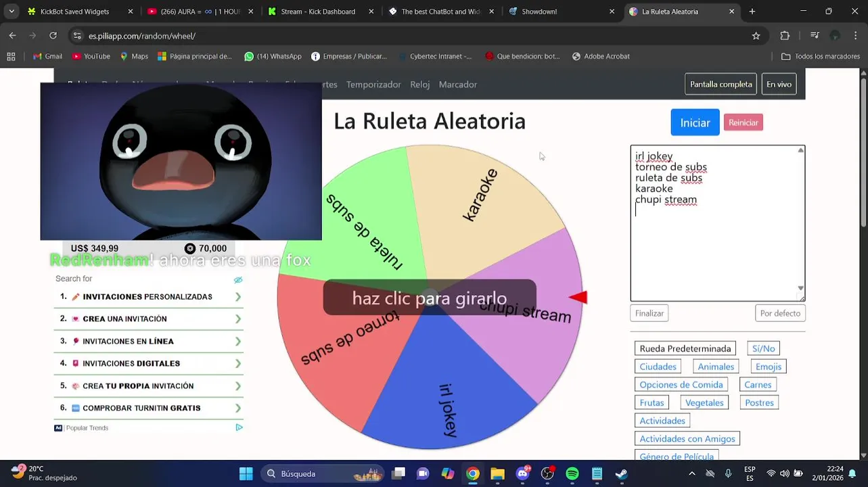
Task: Click the browser address bar URL
Action: click(142, 36)
